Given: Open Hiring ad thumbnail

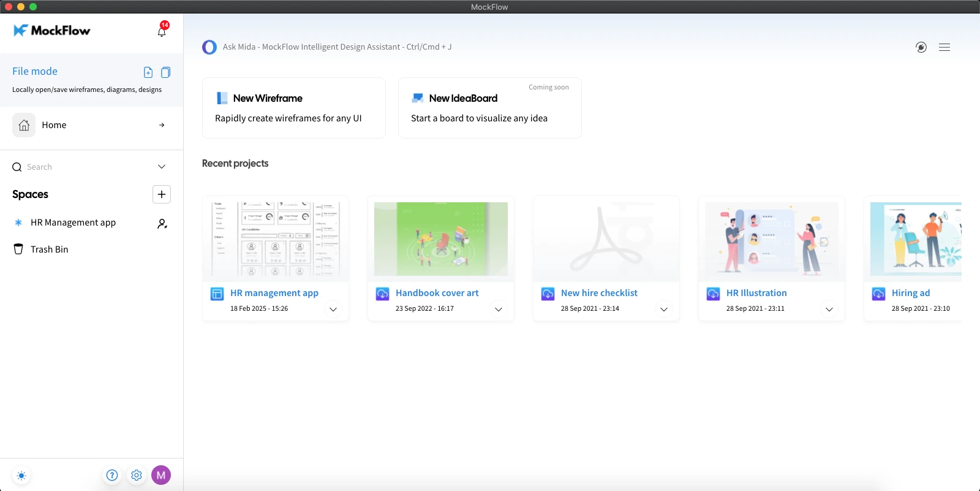Looking at the screenshot, I should [916, 239].
